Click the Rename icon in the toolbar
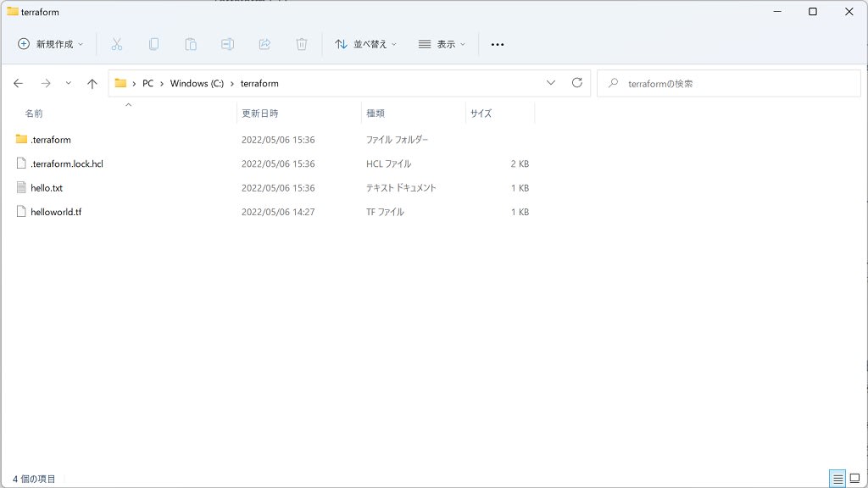868x488 pixels. point(227,44)
